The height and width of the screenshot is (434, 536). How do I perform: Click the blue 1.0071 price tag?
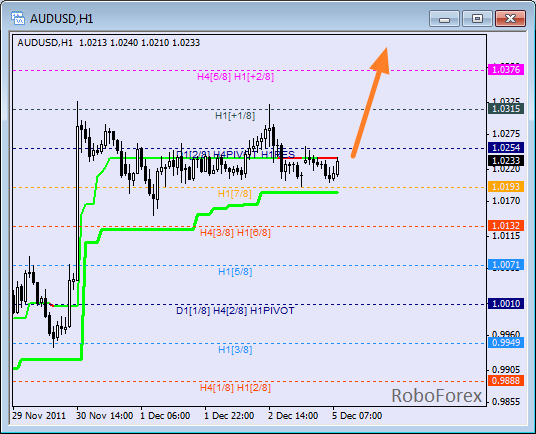506,265
